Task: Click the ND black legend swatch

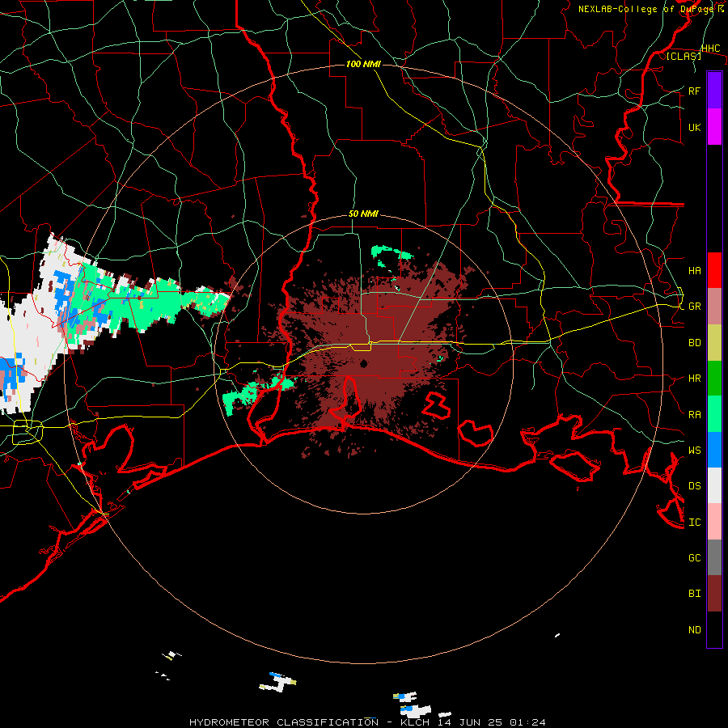Action: tap(714, 629)
